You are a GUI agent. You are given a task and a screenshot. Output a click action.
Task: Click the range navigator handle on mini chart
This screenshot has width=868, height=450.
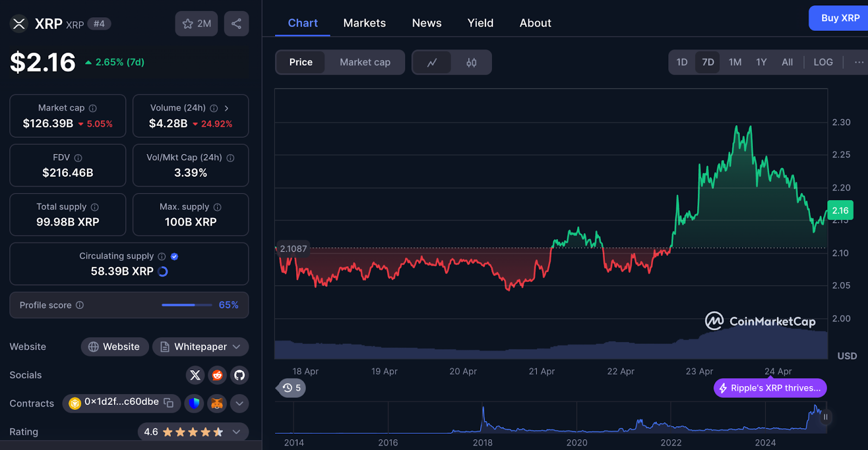click(826, 417)
